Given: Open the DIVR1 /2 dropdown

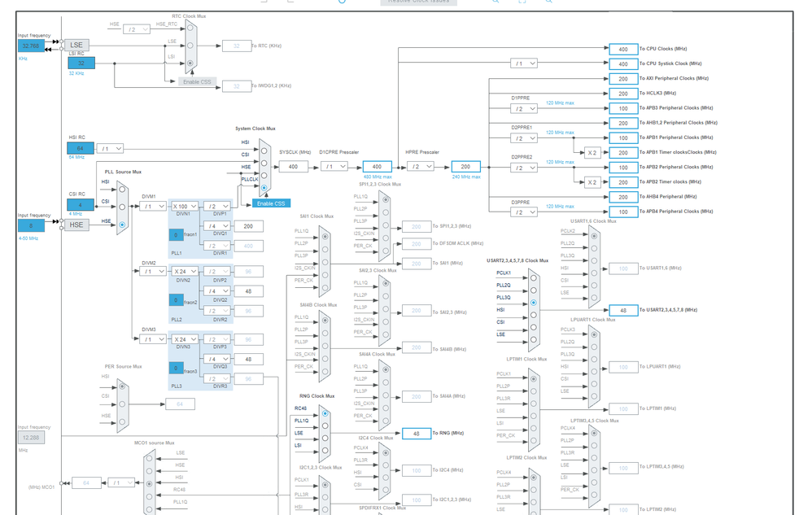Looking at the screenshot, I should [x=216, y=246].
